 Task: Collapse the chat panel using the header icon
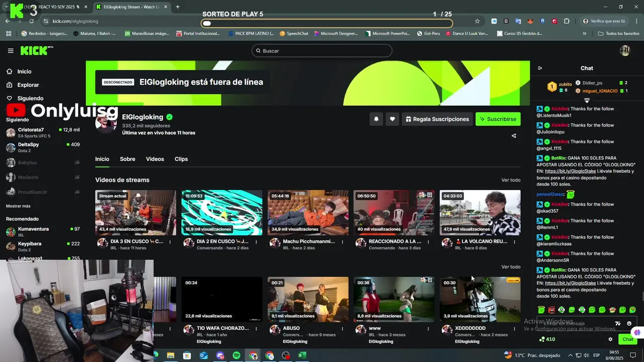click(540, 68)
